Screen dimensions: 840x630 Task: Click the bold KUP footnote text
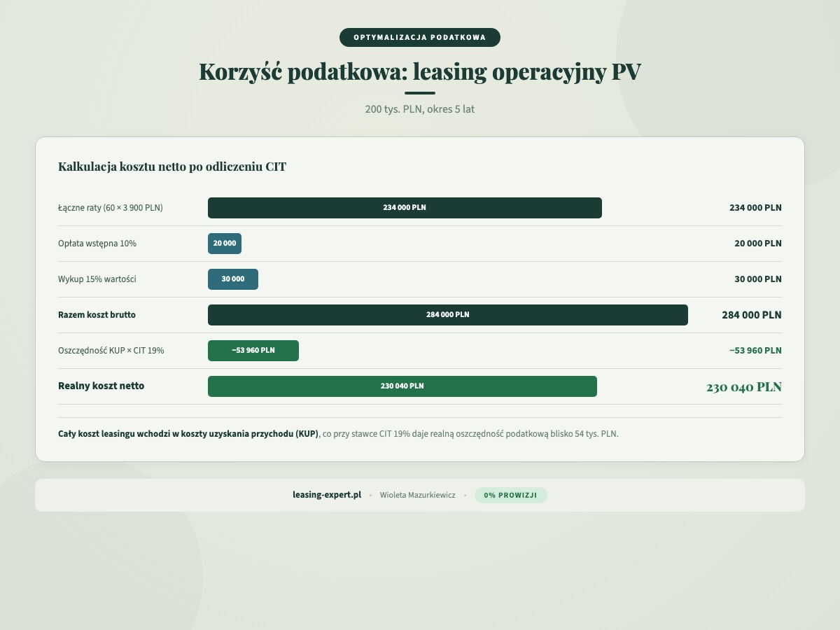187,433
